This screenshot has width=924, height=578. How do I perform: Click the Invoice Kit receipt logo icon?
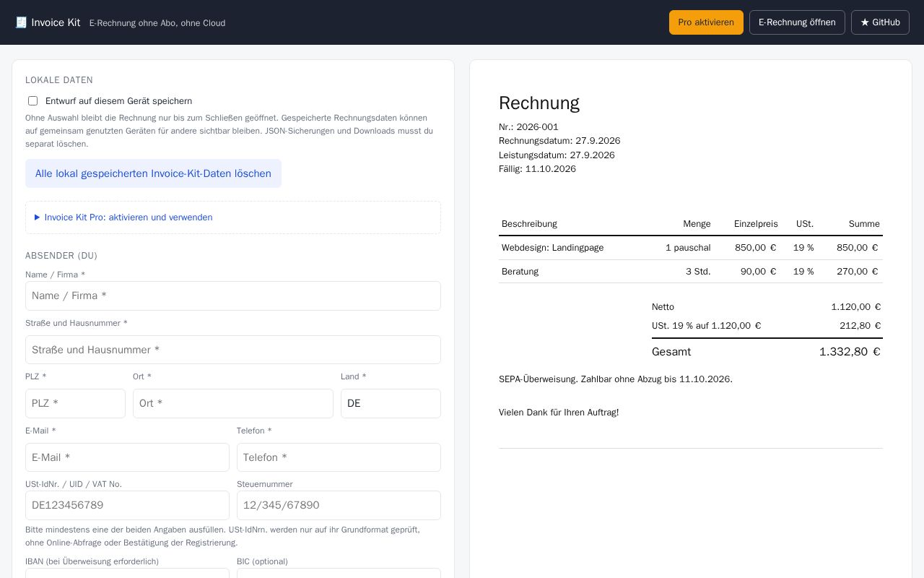click(x=21, y=22)
